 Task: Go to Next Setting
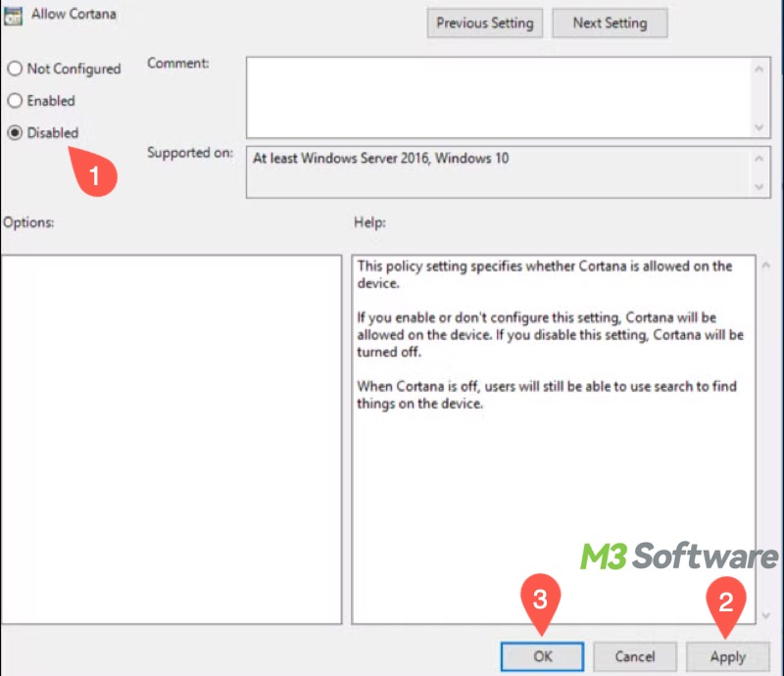(x=610, y=23)
